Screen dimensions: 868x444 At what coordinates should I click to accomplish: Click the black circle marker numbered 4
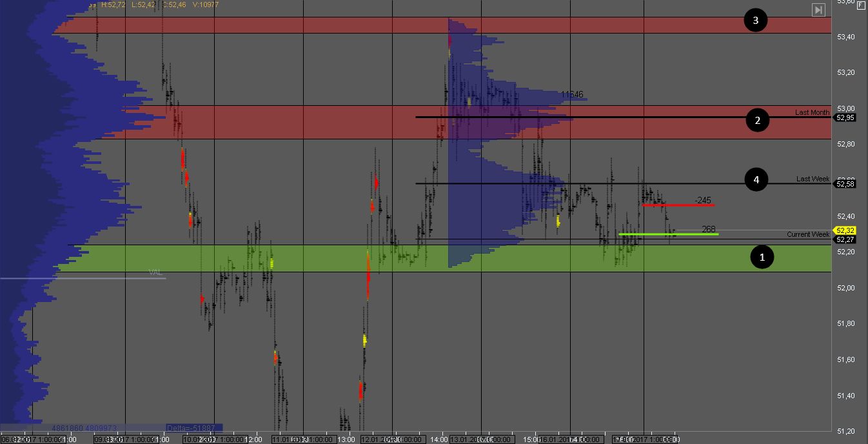(x=756, y=180)
